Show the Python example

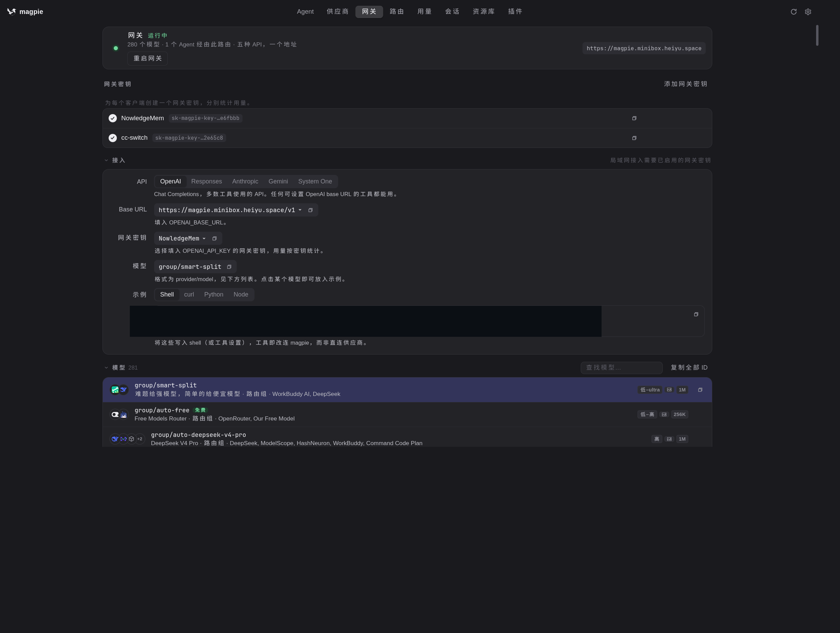click(214, 295)
